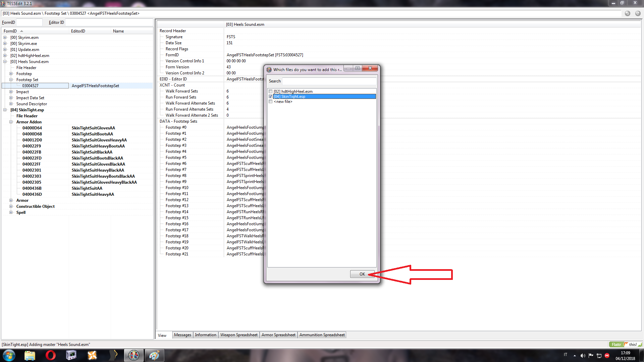The height and width of the screenshot is (362, 644).
Task: Select File Header under SkinTight.esp
Action: (x=27, y=116)
